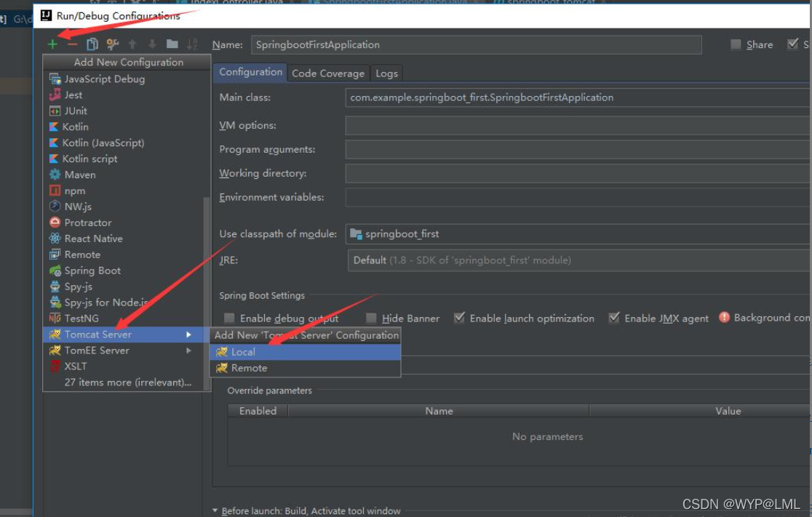Select JavaScript Debug configuration type
The height and width of the screenshot is (517, 812).
click(x=127, y=79)
